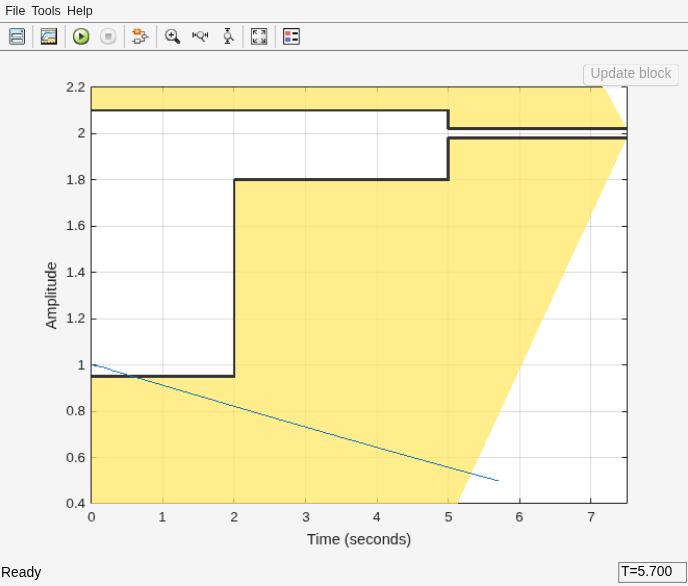This screenshot has width=688, height=586.
Task: Click the Time (seconds) axis label
Action: click(x=359, y=539)
